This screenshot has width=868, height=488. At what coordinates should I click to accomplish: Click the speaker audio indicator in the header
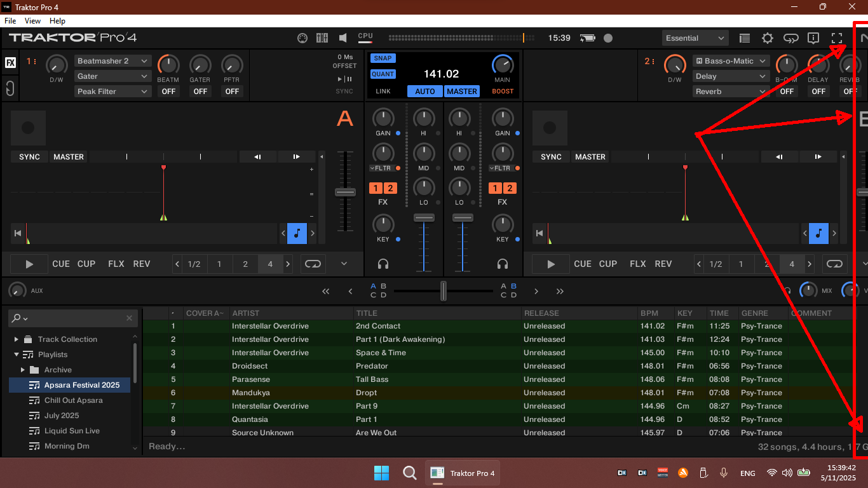343,38
